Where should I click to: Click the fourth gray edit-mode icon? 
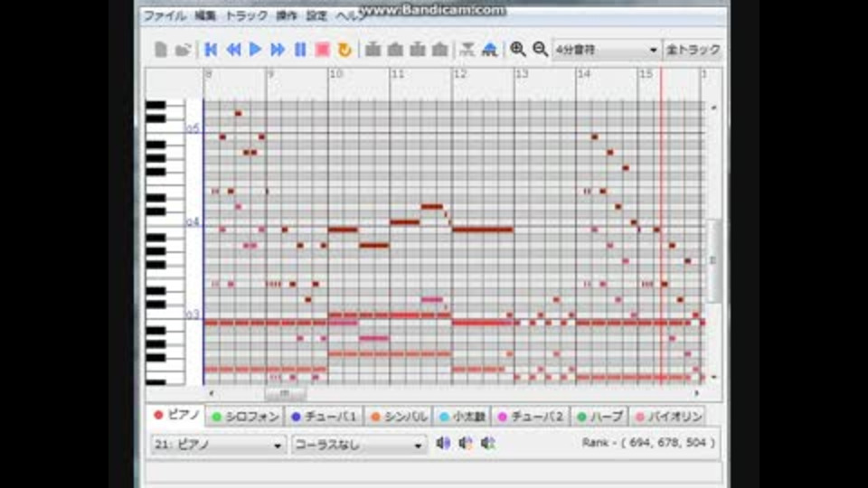[x=439, y=50]
